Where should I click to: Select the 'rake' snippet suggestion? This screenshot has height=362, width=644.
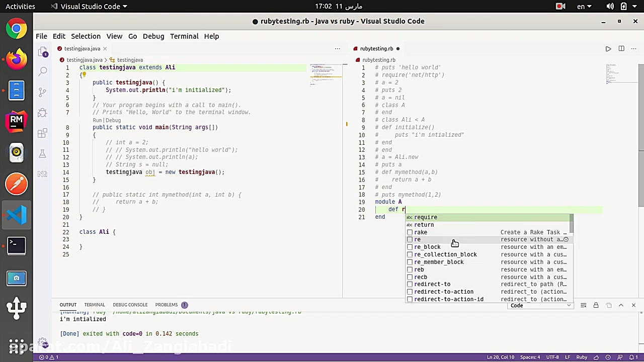[x=421, y=232]
